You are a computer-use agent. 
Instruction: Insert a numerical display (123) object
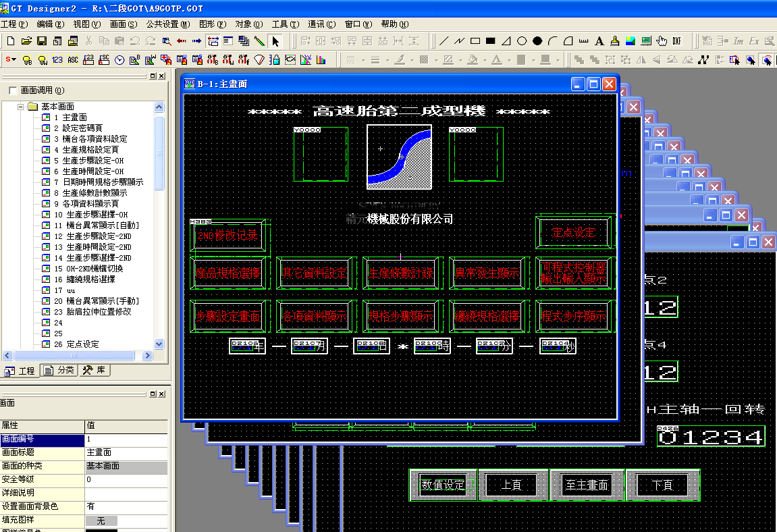pos(57,60)
